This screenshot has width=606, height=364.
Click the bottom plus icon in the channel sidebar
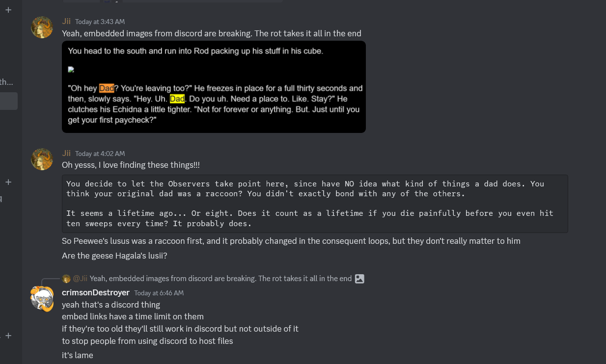tap(8, 336)
